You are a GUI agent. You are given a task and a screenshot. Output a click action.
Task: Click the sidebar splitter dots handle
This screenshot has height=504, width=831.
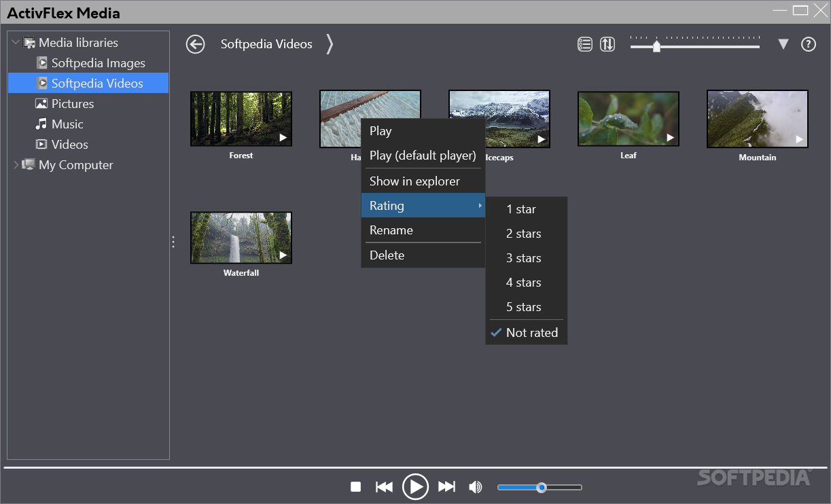173,242
